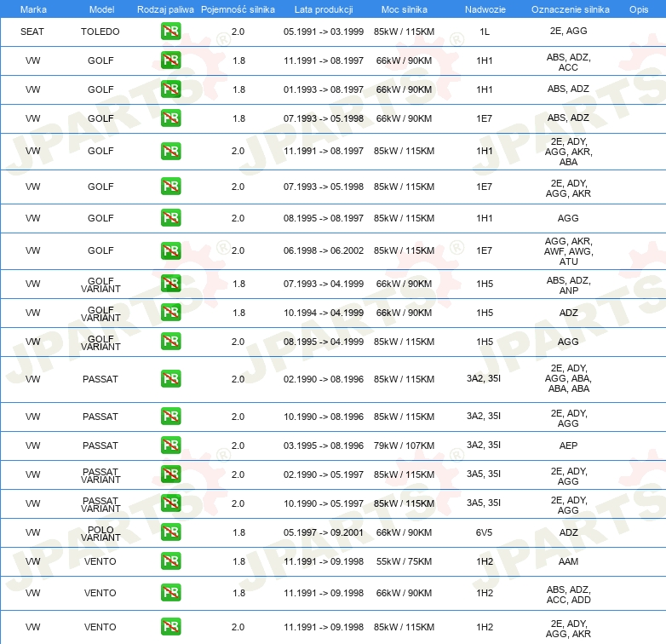Viewport: 666px width, 644px height.
Task: Click the Rodzaj paliwa column header
Action: coord(165,9)
